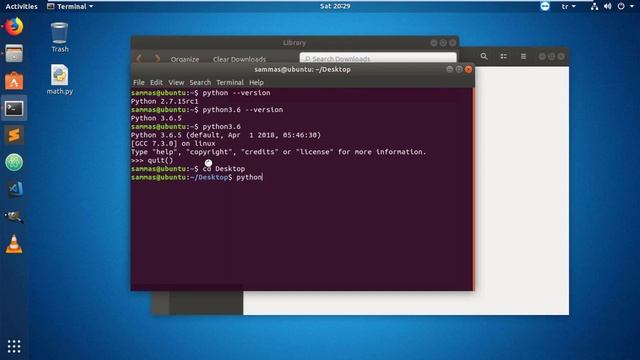Open the tr keyboard layout dropdown

click(569, 6)
